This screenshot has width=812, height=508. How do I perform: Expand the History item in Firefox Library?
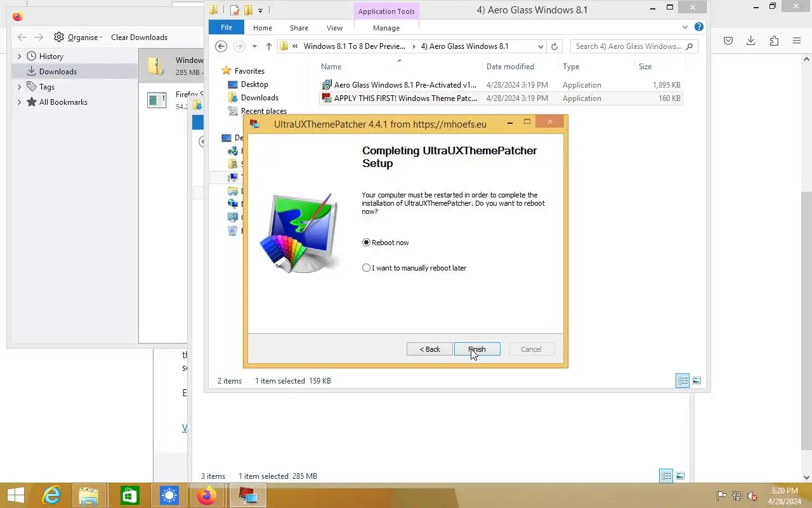(x=19, y=57)
